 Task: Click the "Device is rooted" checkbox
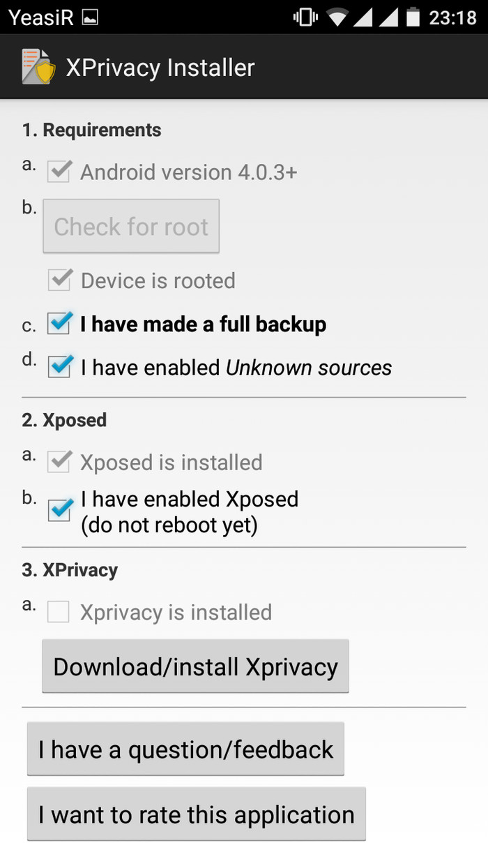click(59, 280)
